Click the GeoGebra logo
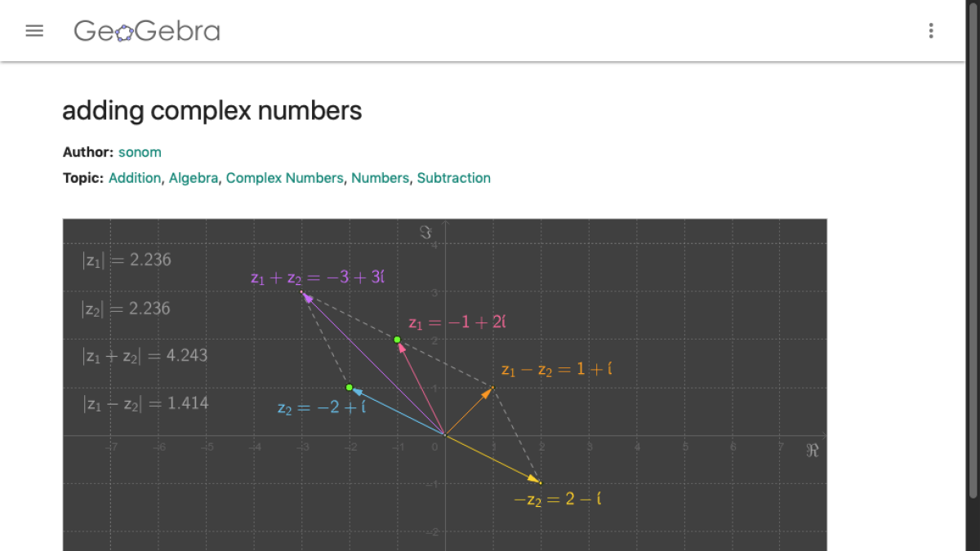This screenshot has height=551, width=980. 147,31
